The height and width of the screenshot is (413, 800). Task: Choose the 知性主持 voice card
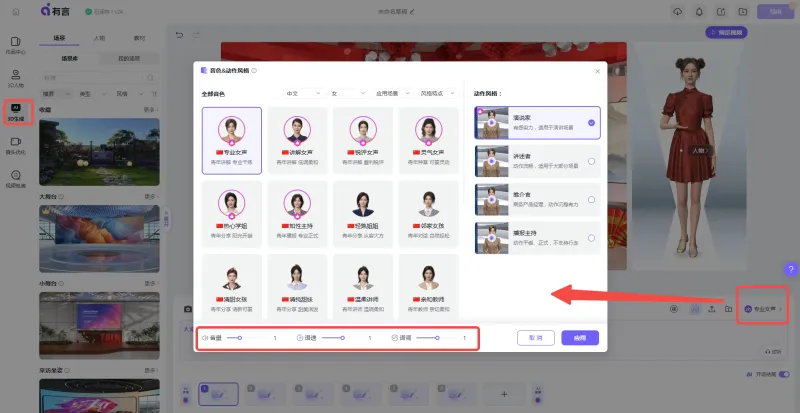[297, 214]
